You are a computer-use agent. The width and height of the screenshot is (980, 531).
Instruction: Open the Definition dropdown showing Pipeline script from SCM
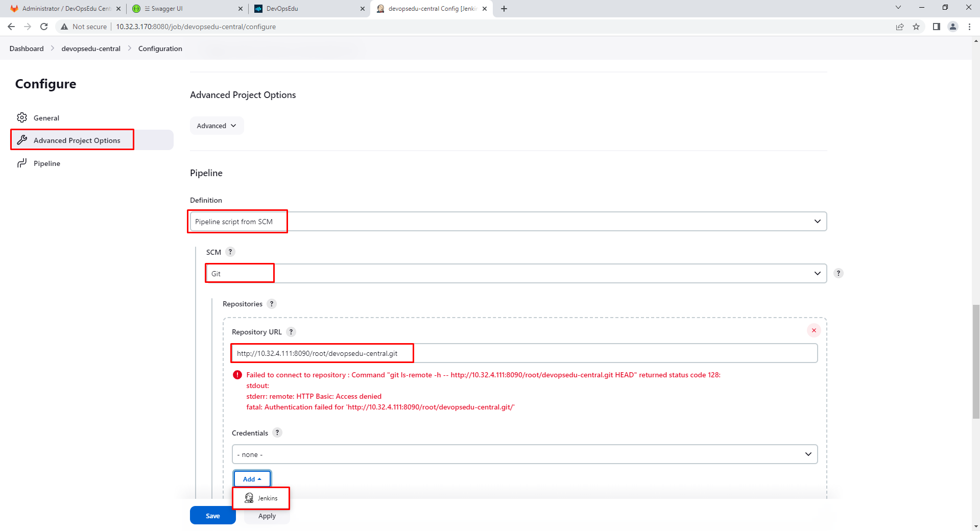tap(508, 222)
